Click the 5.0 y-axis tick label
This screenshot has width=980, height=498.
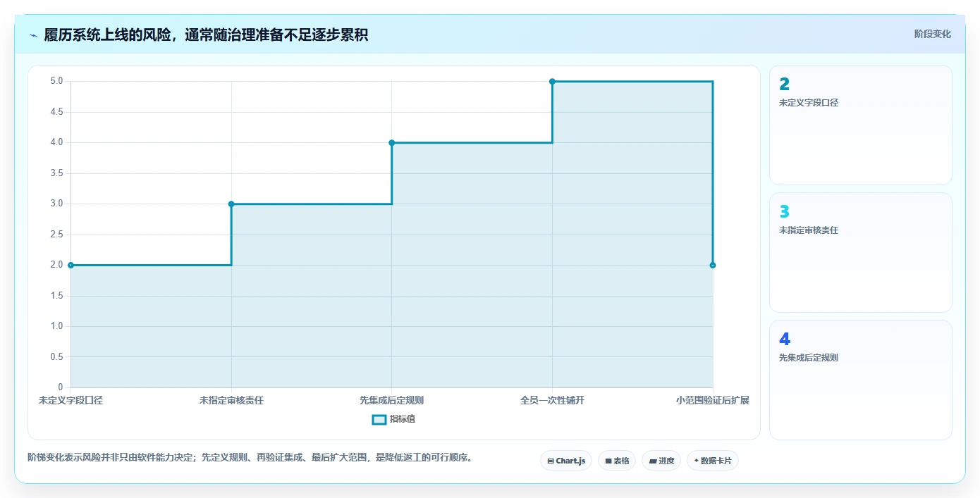click(56, 81)
